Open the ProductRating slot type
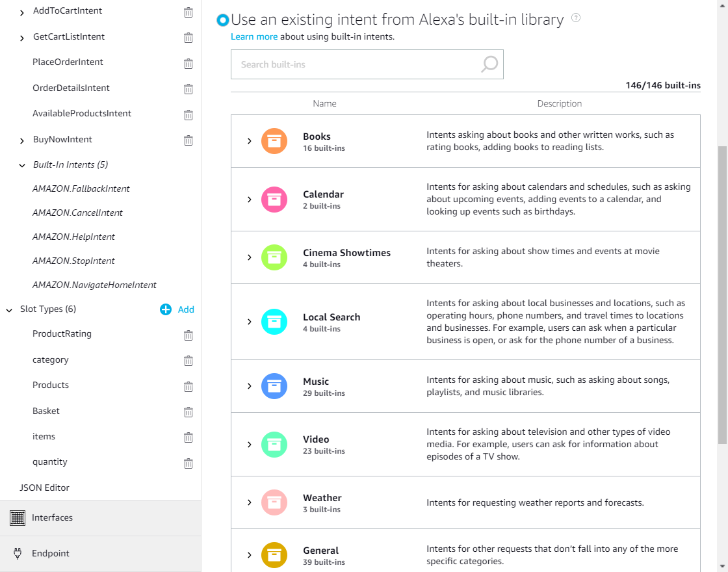 [62, 333]
